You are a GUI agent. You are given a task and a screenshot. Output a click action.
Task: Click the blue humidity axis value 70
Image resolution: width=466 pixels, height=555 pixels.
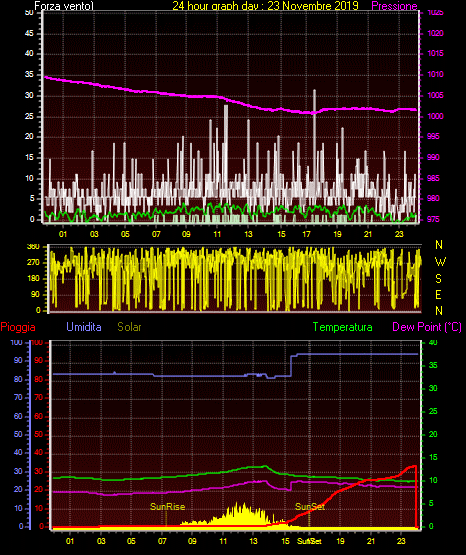point(18,397)
